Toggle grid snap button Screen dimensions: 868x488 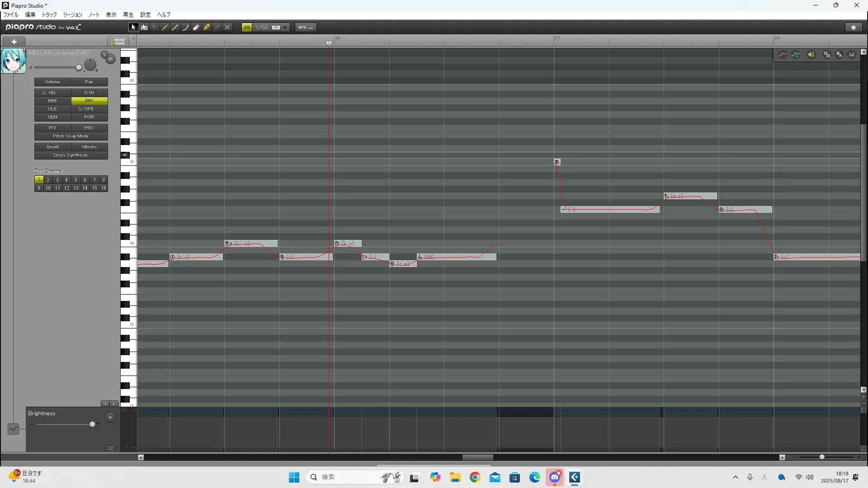tap(247, 28)
